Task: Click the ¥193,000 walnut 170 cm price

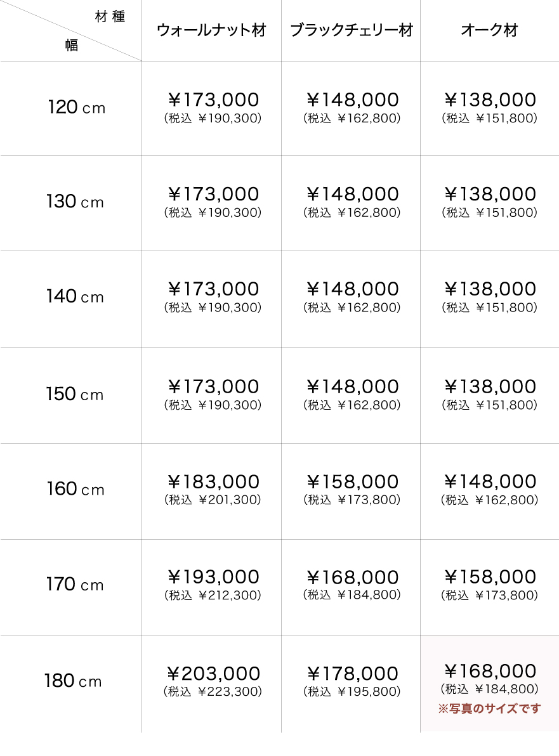Action: pyautogui.click(x=213, y=577)
